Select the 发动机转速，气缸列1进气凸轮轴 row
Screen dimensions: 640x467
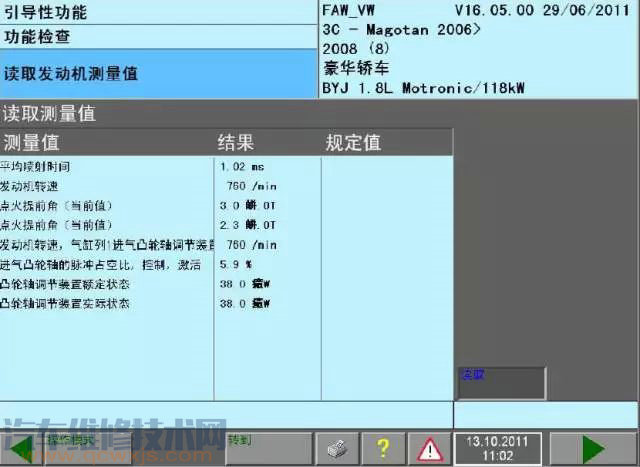click(227, 245)
